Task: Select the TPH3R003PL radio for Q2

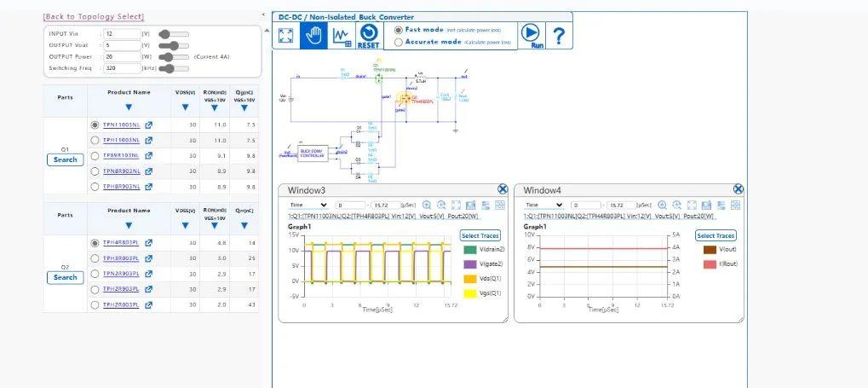Action: coord(95,258)
